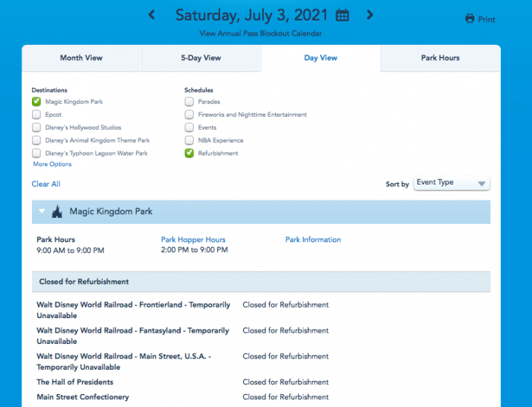The width and height of the screenshot is (532, 407).
Task: Select the Park Hours tab
Action: tap(440, 58)
